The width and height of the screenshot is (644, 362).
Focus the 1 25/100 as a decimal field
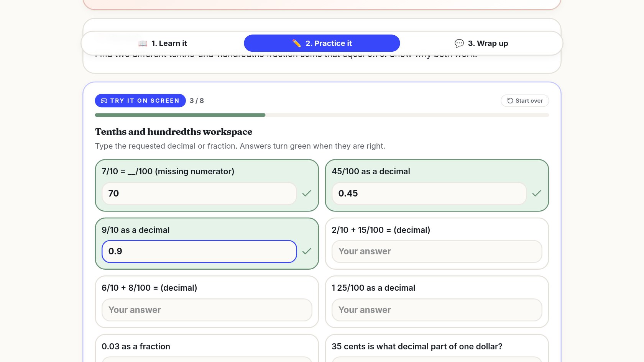click(x=437, y=310)
